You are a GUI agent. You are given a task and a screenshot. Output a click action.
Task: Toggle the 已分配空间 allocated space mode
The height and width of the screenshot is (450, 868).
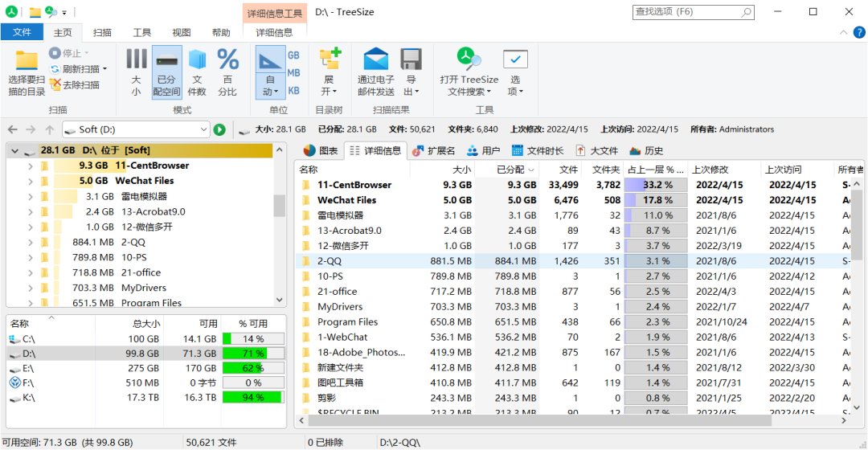166,59
